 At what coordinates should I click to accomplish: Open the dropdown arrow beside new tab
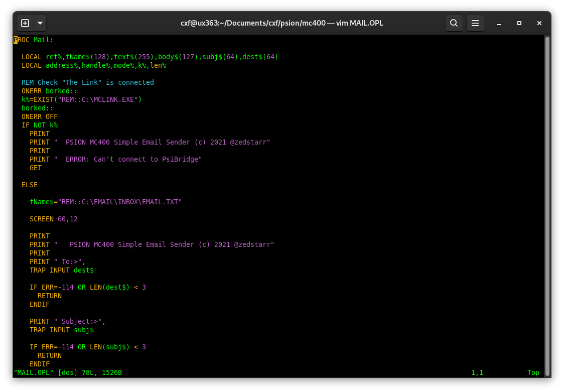(40, 23)
